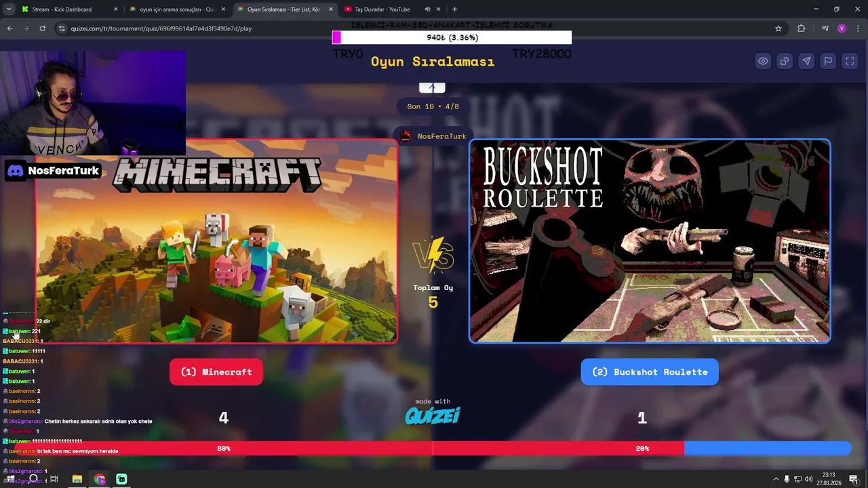Select the Minecraft game image
This screenshot has height=488, width=868.
point(216,241)
